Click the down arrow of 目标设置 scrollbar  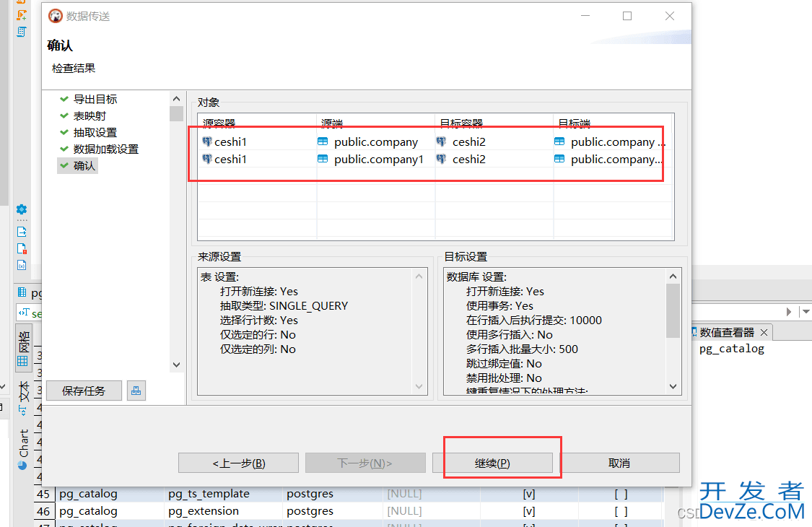[673, 386]
